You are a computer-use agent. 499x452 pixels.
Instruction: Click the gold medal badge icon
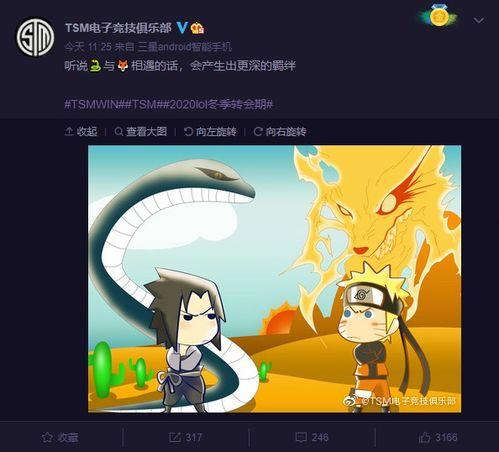(437, 16)
